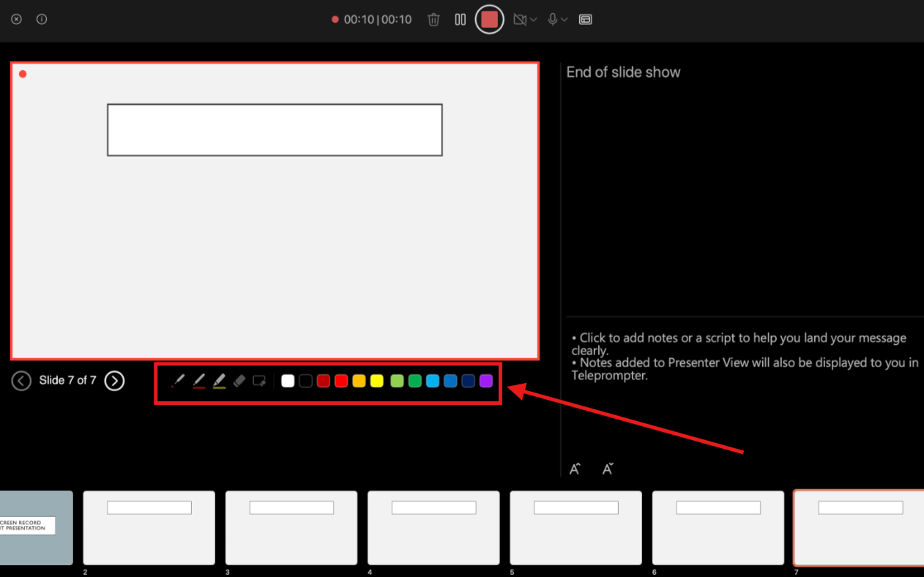
Task: Toggle the camera on
Action: click(518, 20)
